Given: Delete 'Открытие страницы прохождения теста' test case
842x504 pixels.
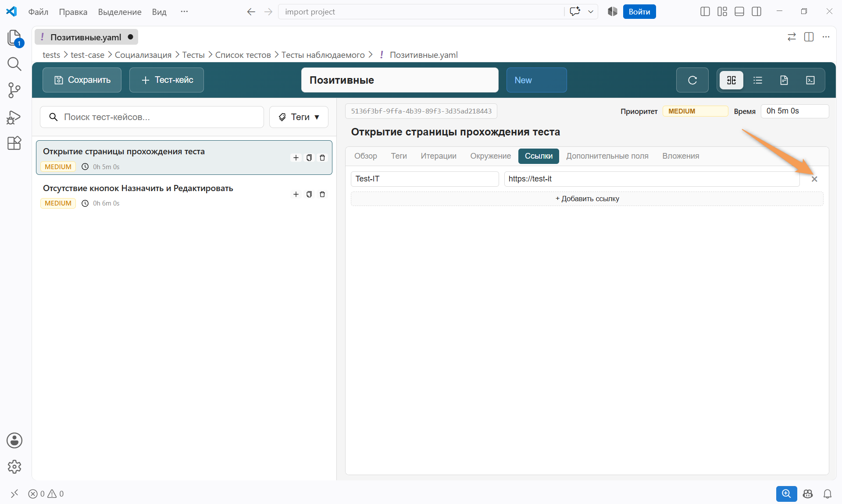Looking at the screenshot, I should [322, 158].
